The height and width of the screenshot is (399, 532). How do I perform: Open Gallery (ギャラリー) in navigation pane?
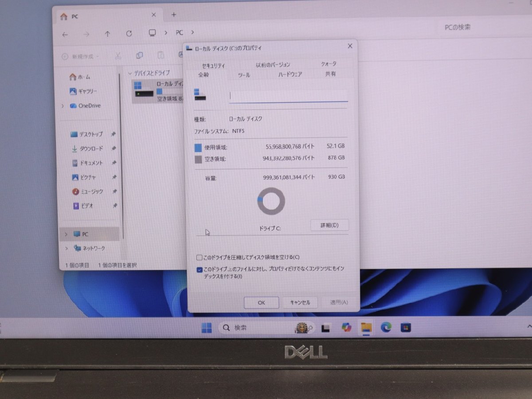pyautogui.click(x=83, y=91)
